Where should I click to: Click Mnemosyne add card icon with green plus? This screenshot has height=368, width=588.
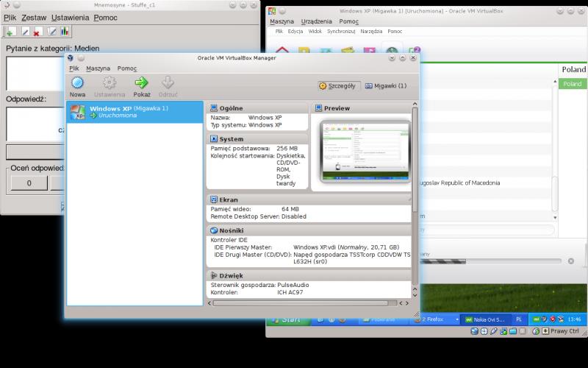pos(10,32)
